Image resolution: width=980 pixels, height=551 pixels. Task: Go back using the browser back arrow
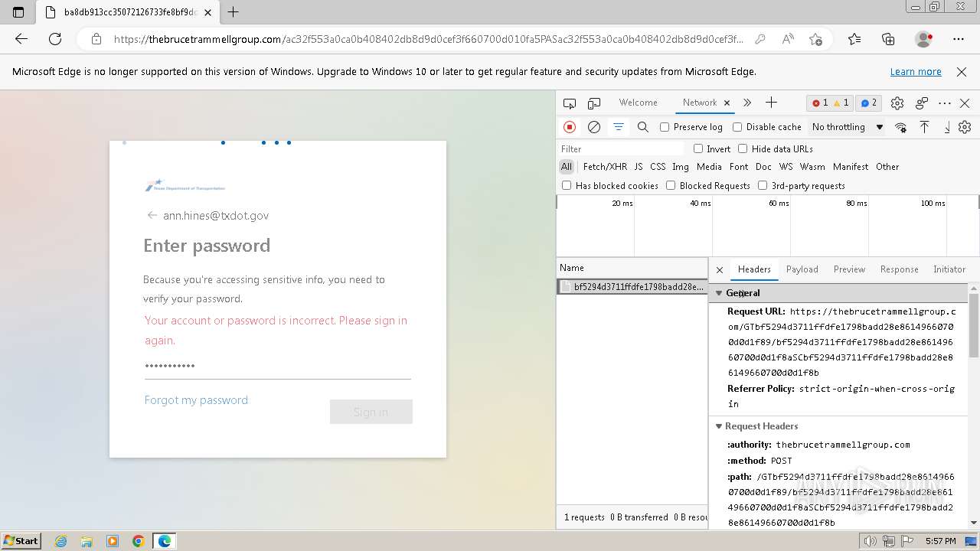[x=21, y=39]
